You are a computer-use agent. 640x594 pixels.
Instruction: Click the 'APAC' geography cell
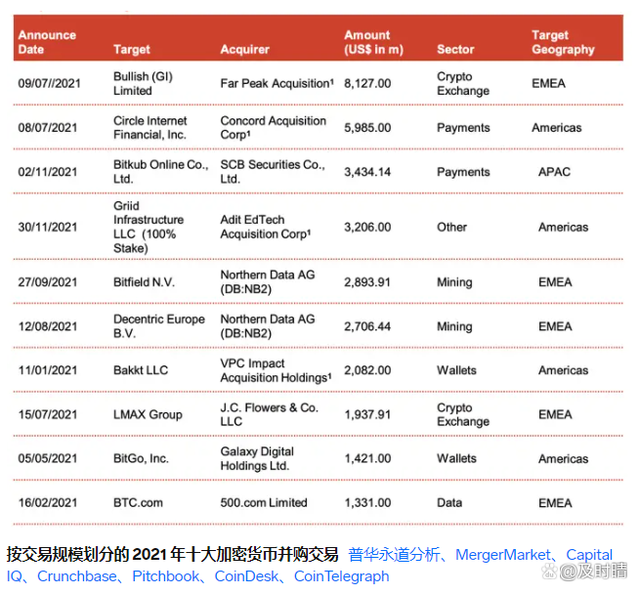pyautogui.click(x=554, y=172)
